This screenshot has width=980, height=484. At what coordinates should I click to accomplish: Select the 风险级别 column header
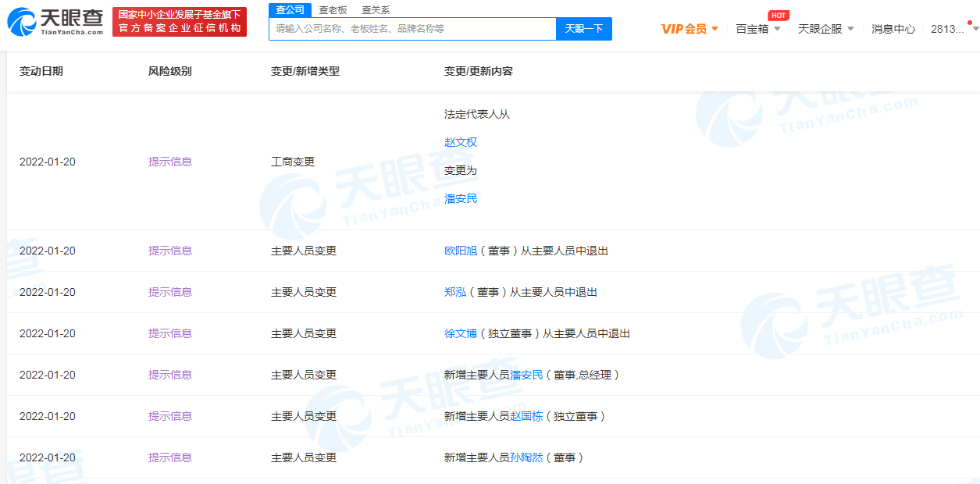tap(170, 71)
